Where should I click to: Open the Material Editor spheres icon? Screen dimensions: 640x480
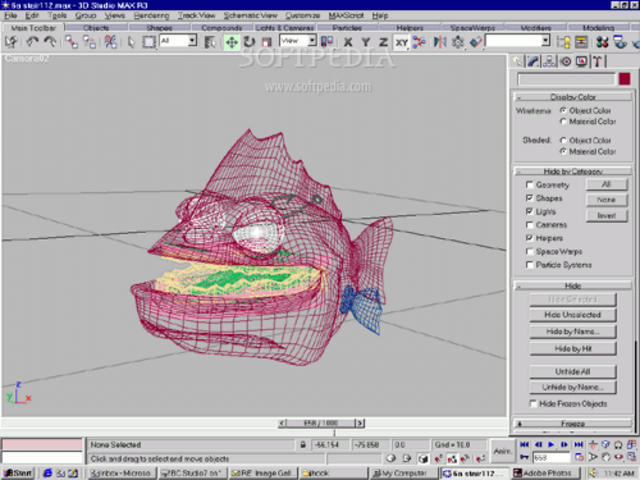(x=602, y=42)
